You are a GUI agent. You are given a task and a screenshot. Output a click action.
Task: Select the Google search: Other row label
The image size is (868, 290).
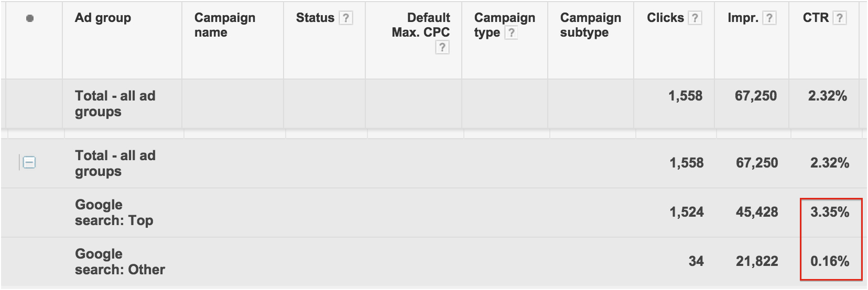120,262
